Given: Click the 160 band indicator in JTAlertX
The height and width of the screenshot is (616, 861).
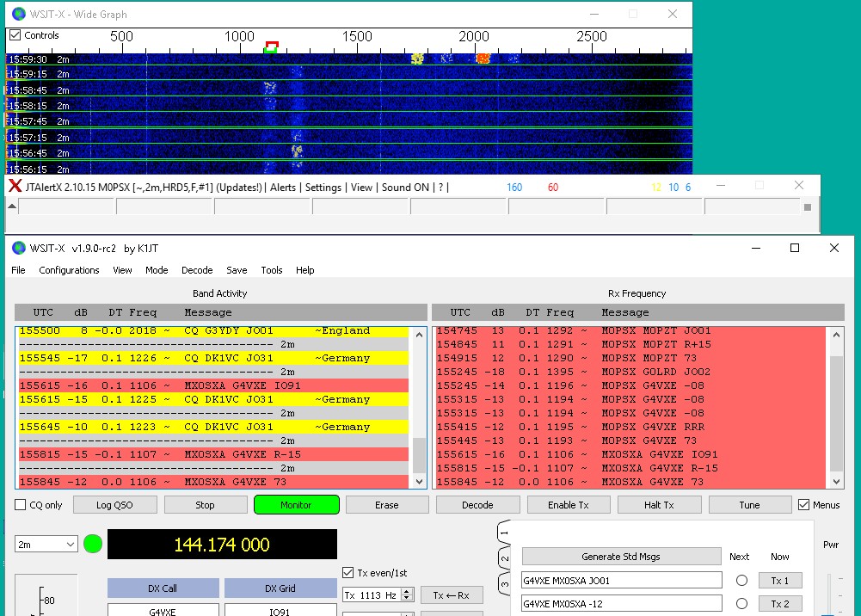Looking at the screenshot, I should (x=514, y=188).
